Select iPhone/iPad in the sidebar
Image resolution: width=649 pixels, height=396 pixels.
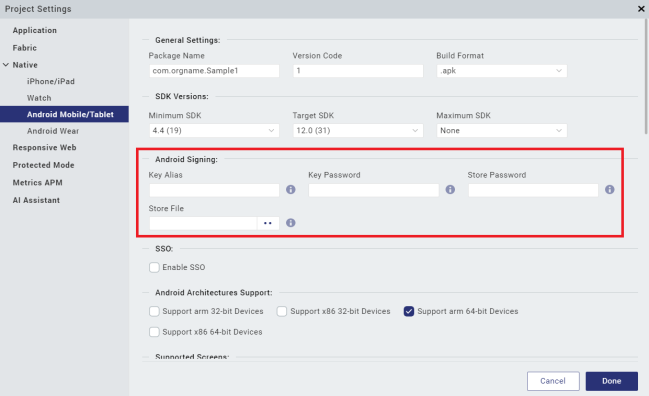(51, 82)
